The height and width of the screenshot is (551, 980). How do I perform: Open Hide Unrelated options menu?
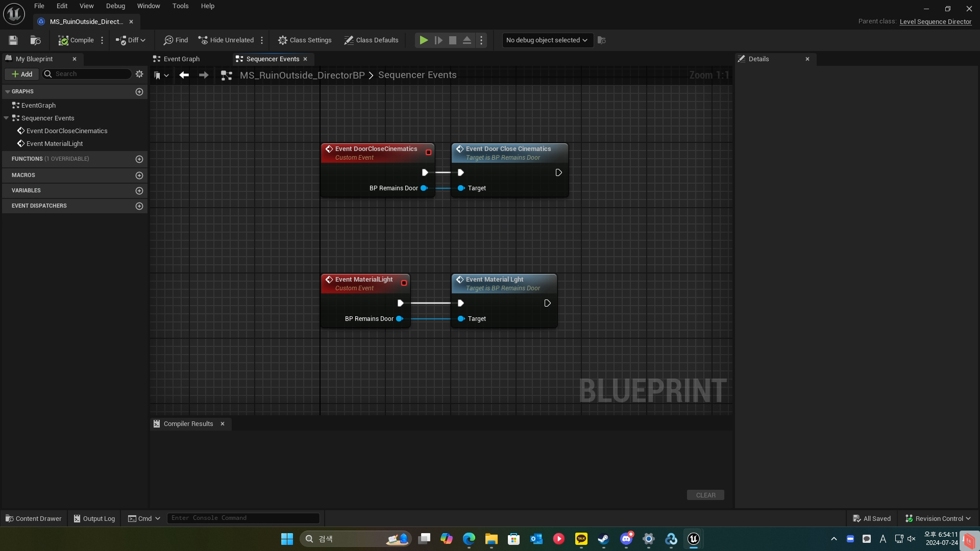[262, 40]
